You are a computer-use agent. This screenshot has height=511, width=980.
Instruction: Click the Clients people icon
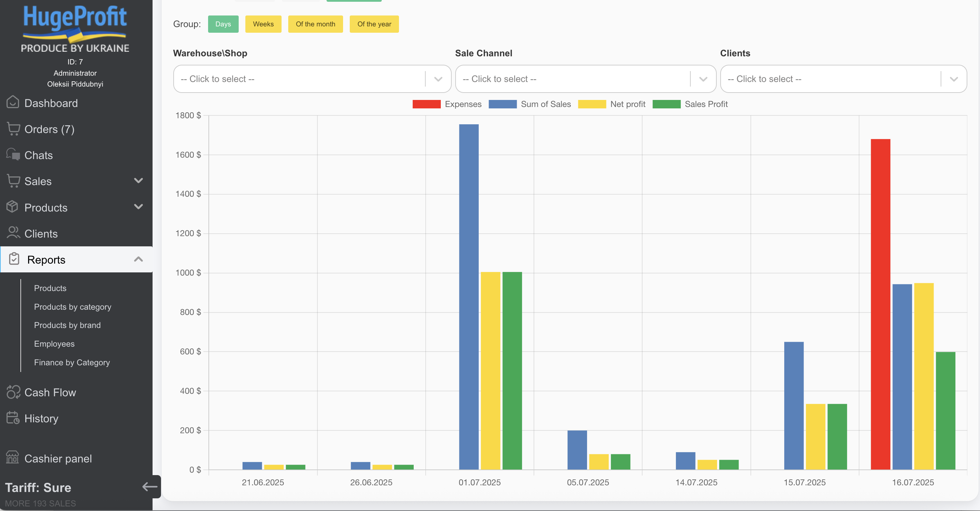coord(13,233)
